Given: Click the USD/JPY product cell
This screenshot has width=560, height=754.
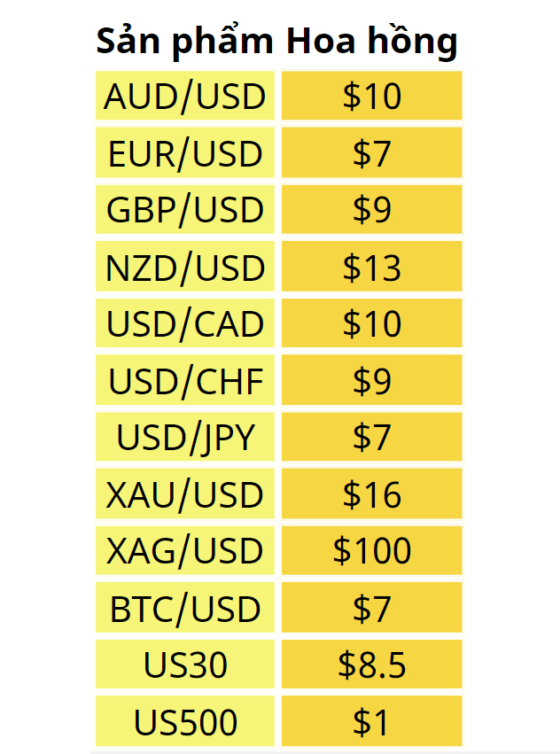Looking at the screenshot, I should point(185,438).
